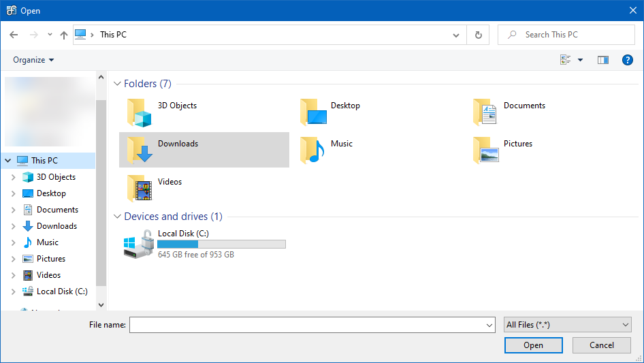Close the Open dialog
The image size is (644, 363).
(x=633, y=10)
